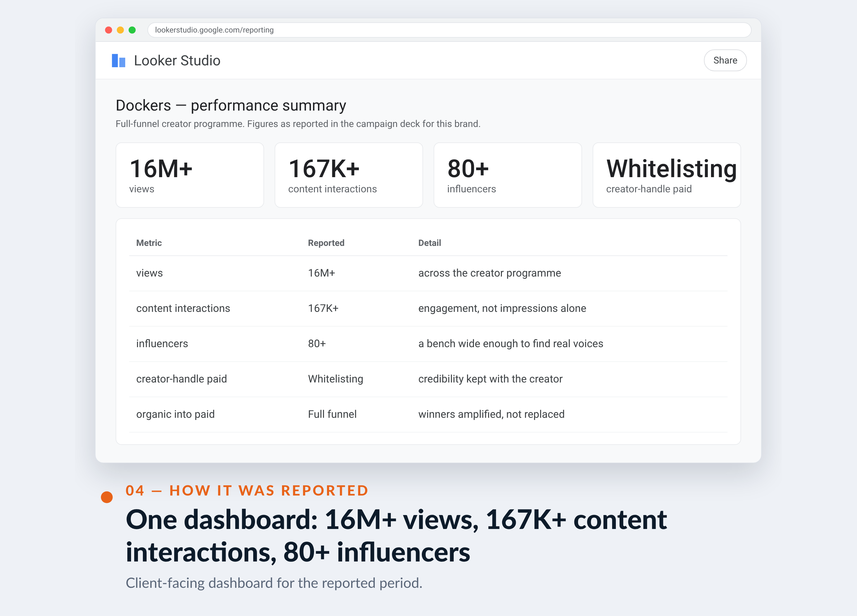857x616 pixels.
Task: Click 'creator-handle paid' in the table
Action: tap(181, 379)
